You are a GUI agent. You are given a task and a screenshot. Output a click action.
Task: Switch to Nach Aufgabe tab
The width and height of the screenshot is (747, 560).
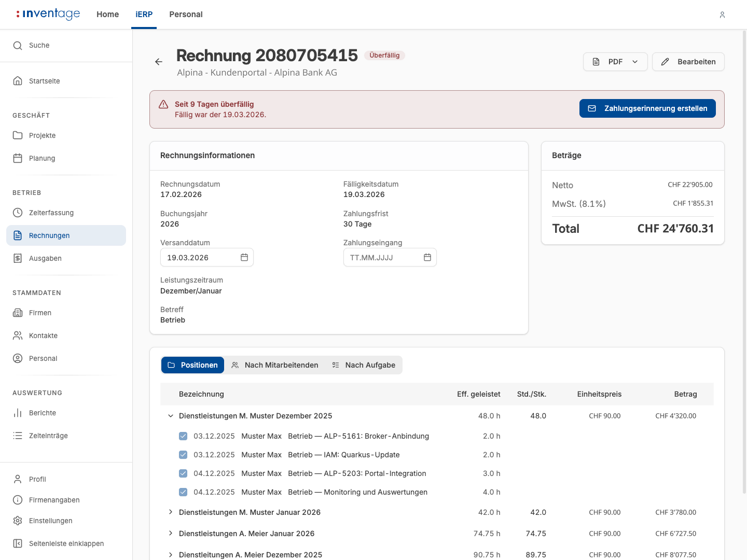tap(364, 365)
